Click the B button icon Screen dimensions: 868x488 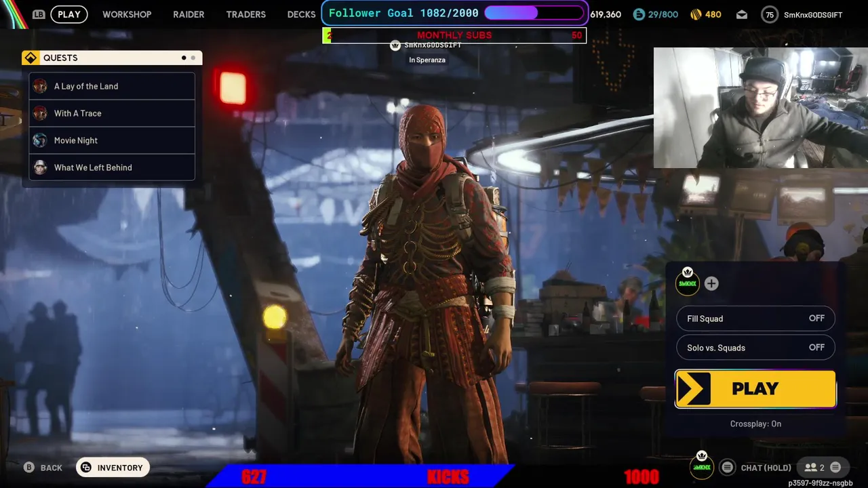coord(29,468)
